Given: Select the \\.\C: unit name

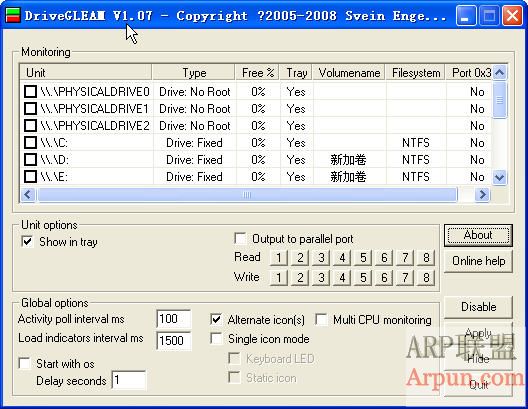Looking at the screenshot, I should [54, 143].
